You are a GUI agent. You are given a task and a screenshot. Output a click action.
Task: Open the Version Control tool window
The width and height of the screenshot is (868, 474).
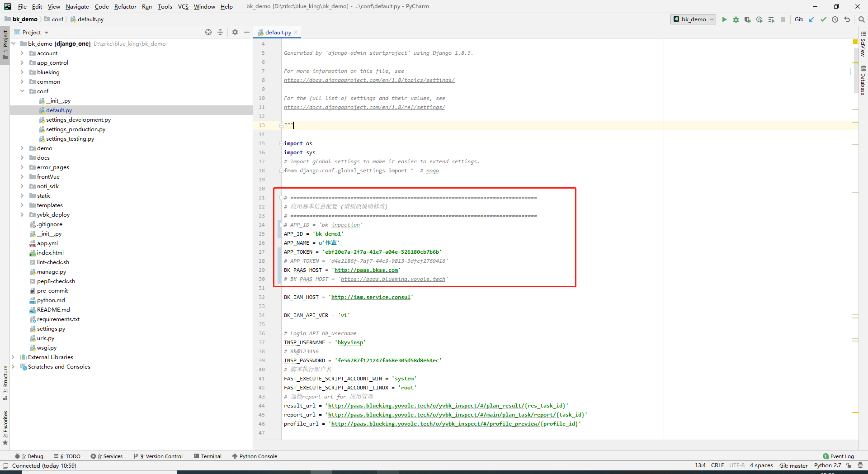pyautogui.click(x=158, y=456)
